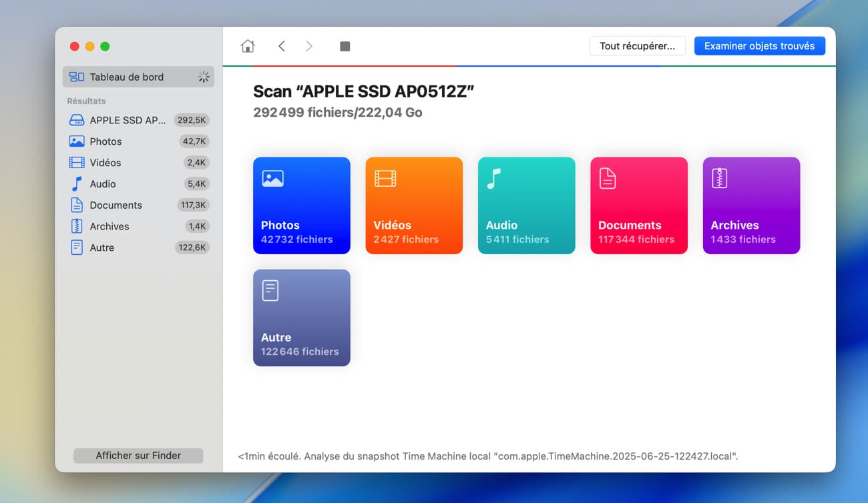Click 42 732 fichiers on Photos card
This screenshot has height=503, width=868.
(296, 239)
